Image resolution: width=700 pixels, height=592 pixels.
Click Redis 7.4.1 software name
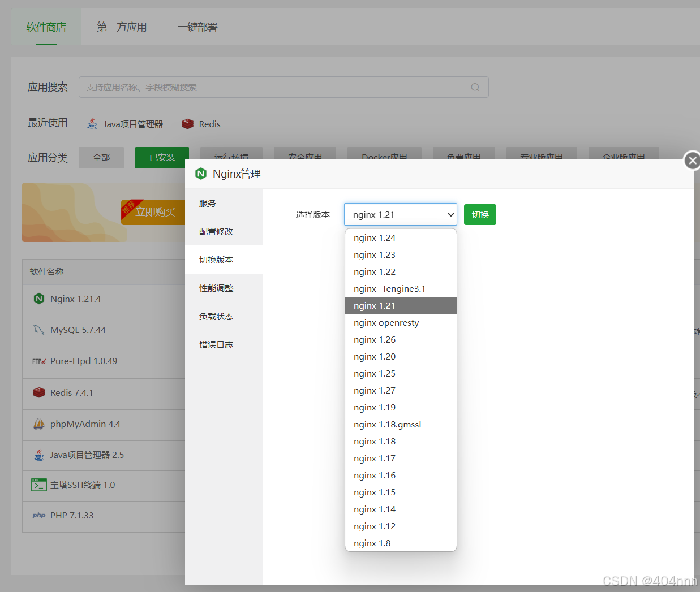72,392
